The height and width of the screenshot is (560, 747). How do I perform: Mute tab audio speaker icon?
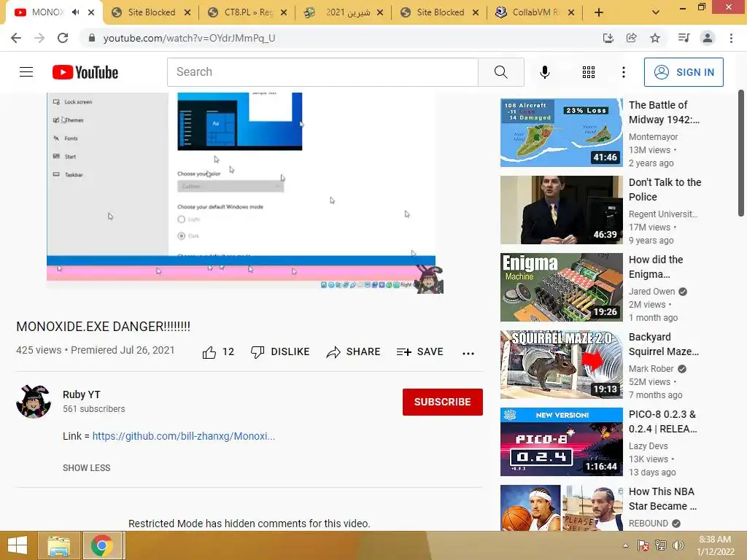click(76, 12)
